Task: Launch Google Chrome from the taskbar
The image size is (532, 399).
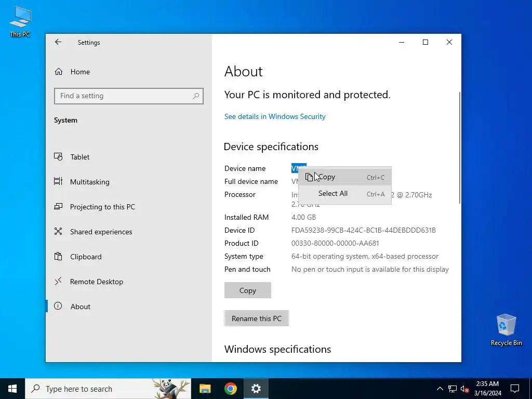Action: pos(230,389)
